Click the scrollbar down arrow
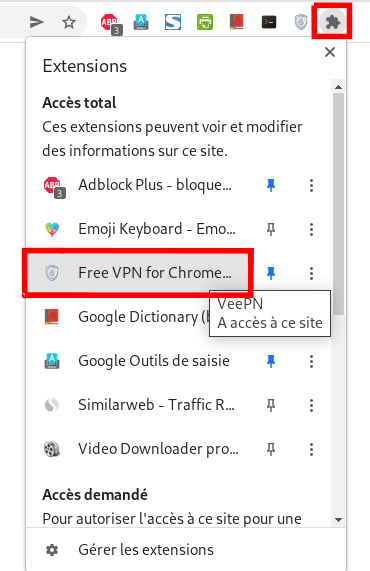Image resolution: width=370 pixels, height=571 pixels. pos(338,520)
